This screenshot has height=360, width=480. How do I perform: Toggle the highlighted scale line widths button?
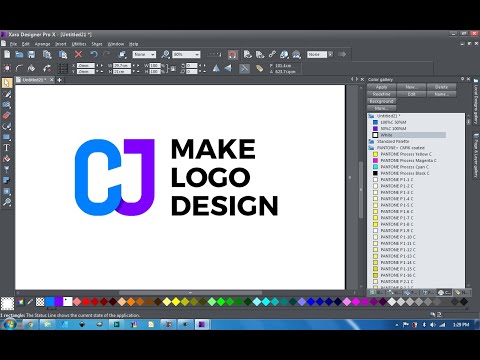(x=244, y=69)
